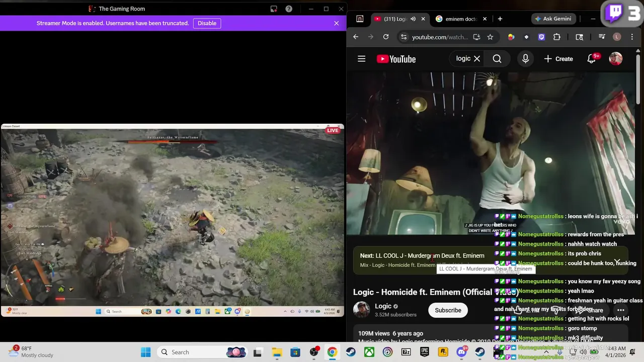This screenshot has height=362, width=644.
Task: Bookmark this page with the star
Action: pos(490,37)
